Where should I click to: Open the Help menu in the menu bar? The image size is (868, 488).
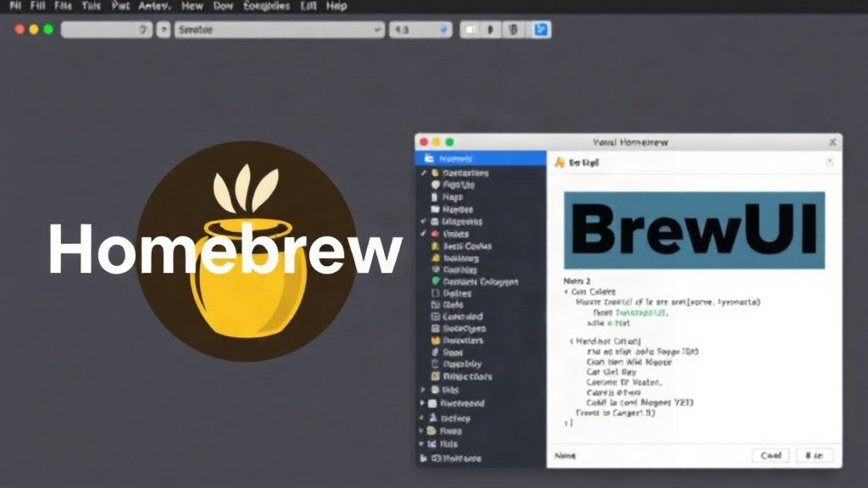[336, 6]
